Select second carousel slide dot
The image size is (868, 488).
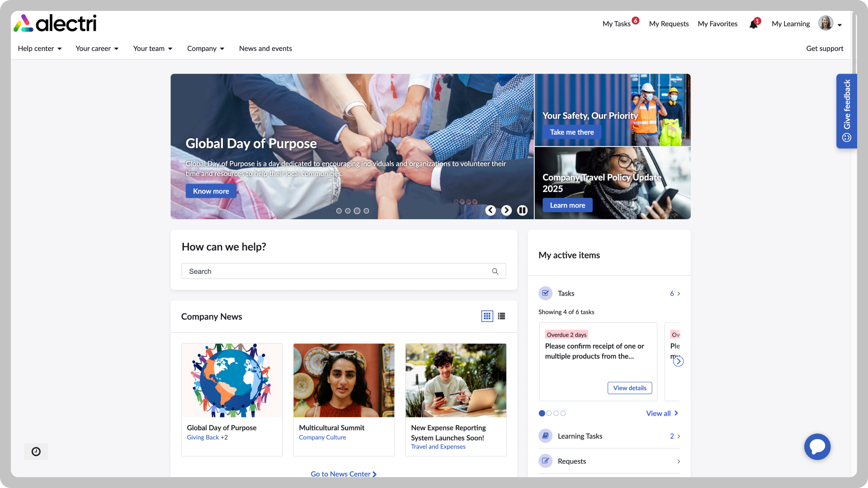[348, 211]
